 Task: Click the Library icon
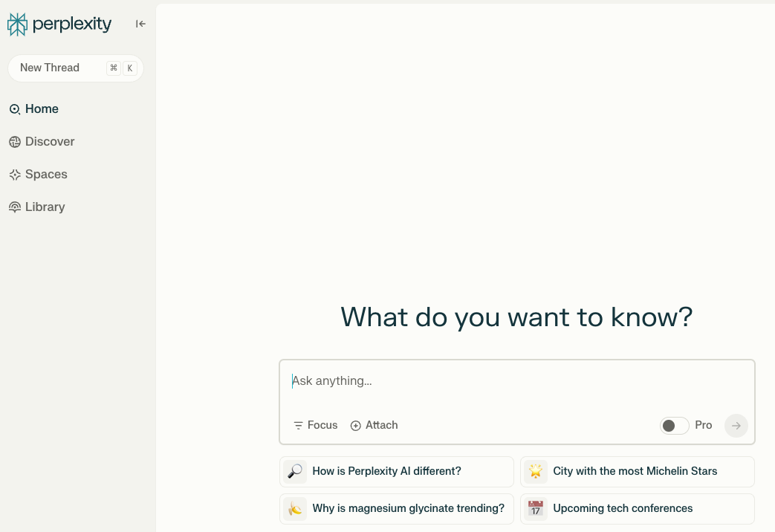pos(15,207)
